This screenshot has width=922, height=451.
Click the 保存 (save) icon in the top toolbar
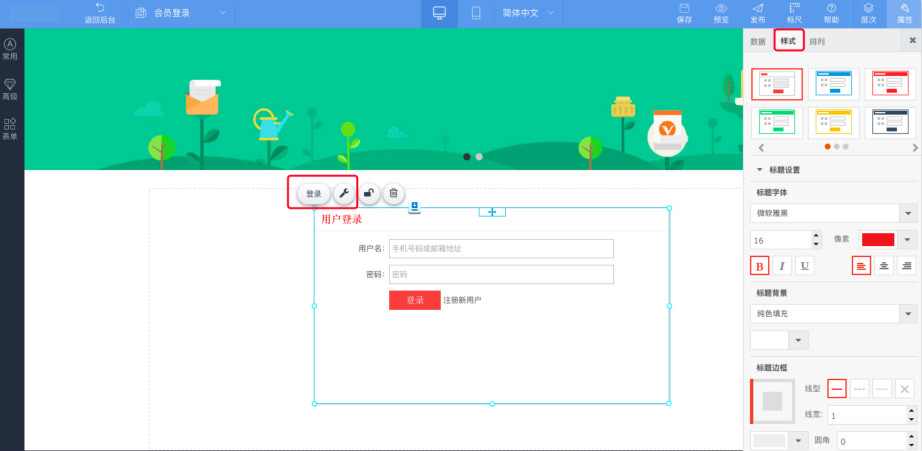click(684, 12)
